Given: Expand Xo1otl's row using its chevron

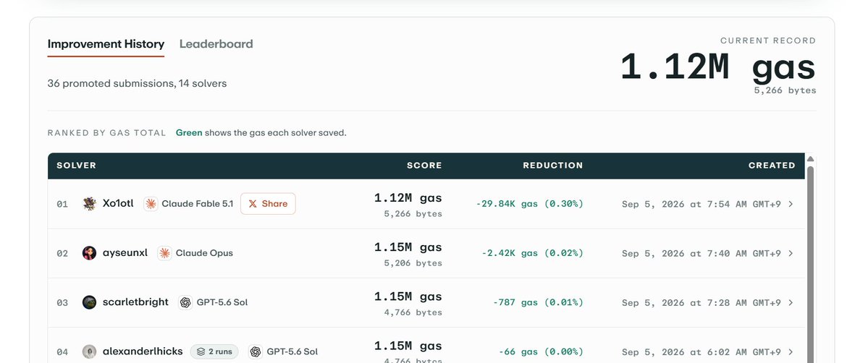Looking at the screenshot, I should [791, 204].
